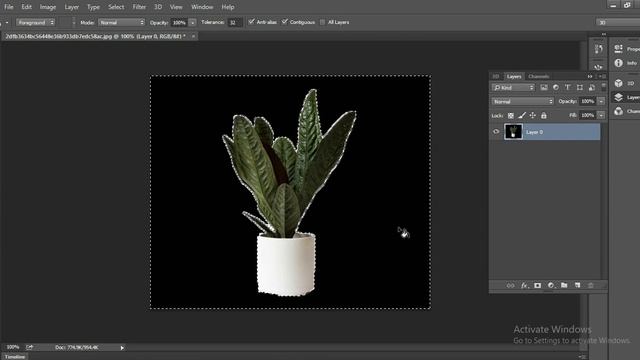Create a new group folder
The image size is (640, 360).
pos(564,285)
